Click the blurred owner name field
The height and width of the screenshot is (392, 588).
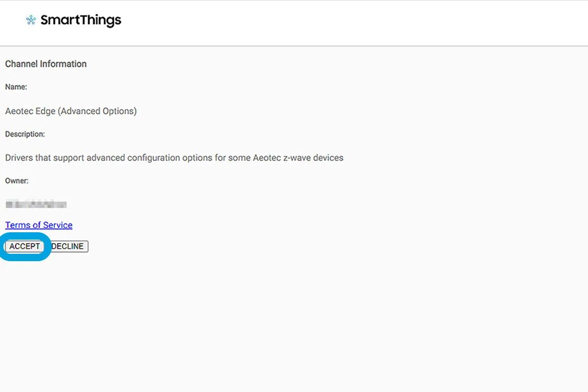[36, 204]
